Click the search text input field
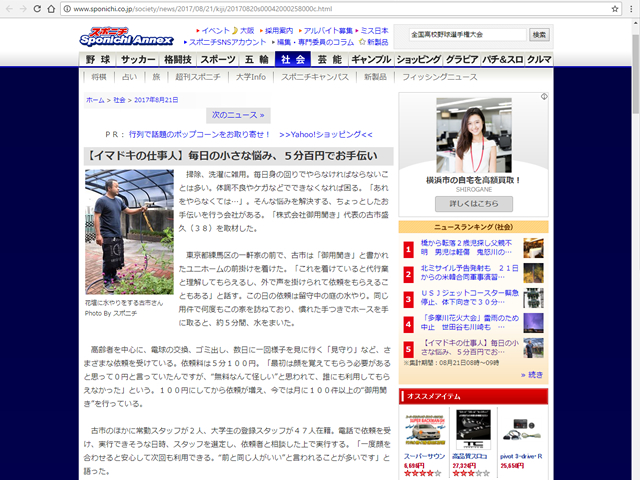Screen dimensions: 640x480 pyautogui.click(x=465, y=34)
